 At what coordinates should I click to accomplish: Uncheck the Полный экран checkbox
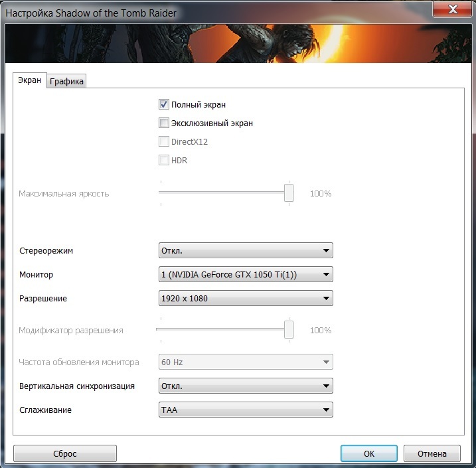click(164, 104)
